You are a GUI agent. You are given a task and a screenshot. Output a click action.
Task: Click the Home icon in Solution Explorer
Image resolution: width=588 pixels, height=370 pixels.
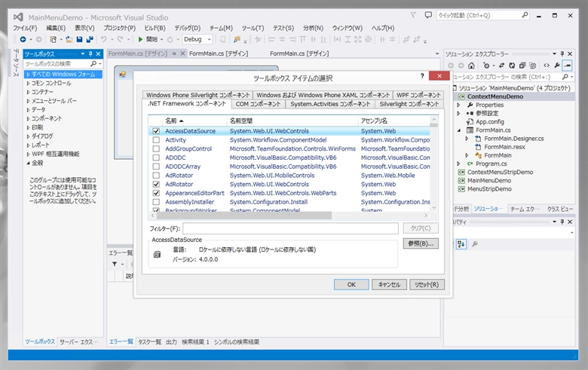click(471, 66)
